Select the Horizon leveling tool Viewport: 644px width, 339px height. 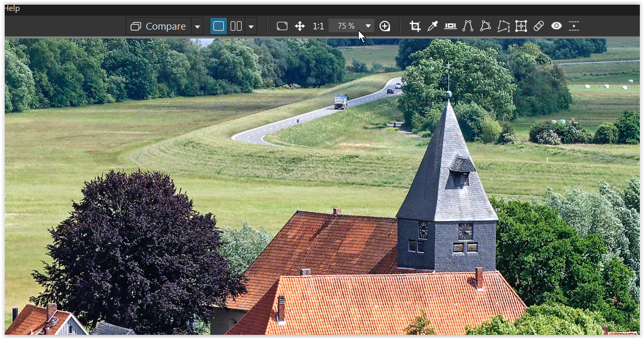pyautogui.click(x=450, y=26)
